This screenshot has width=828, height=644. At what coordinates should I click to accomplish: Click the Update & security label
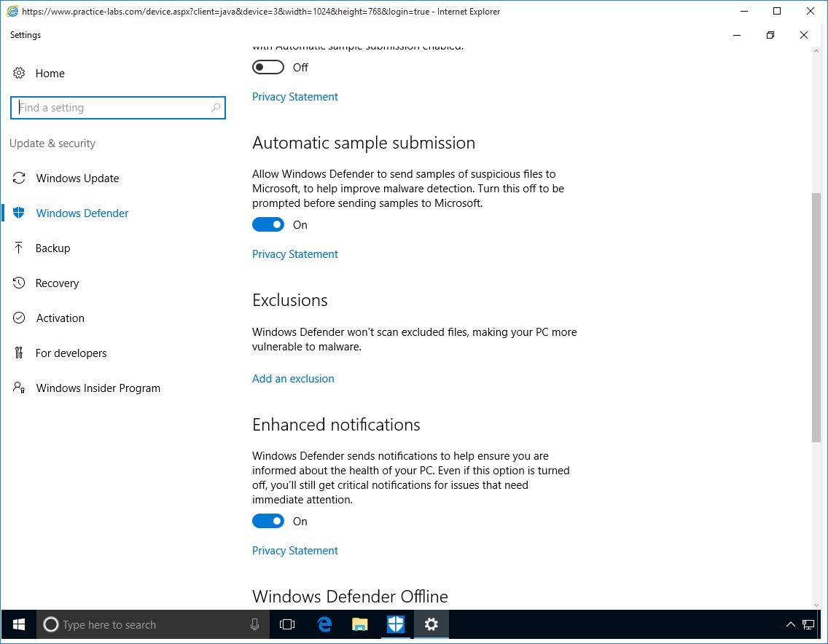click(52, 143)
